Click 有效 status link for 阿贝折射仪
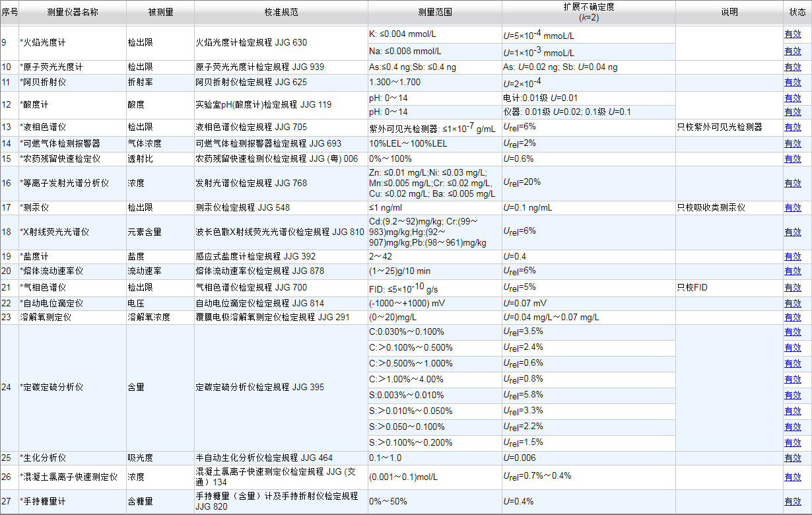The width and height of the screenshot is (812, 515). (x=793, y=83)
